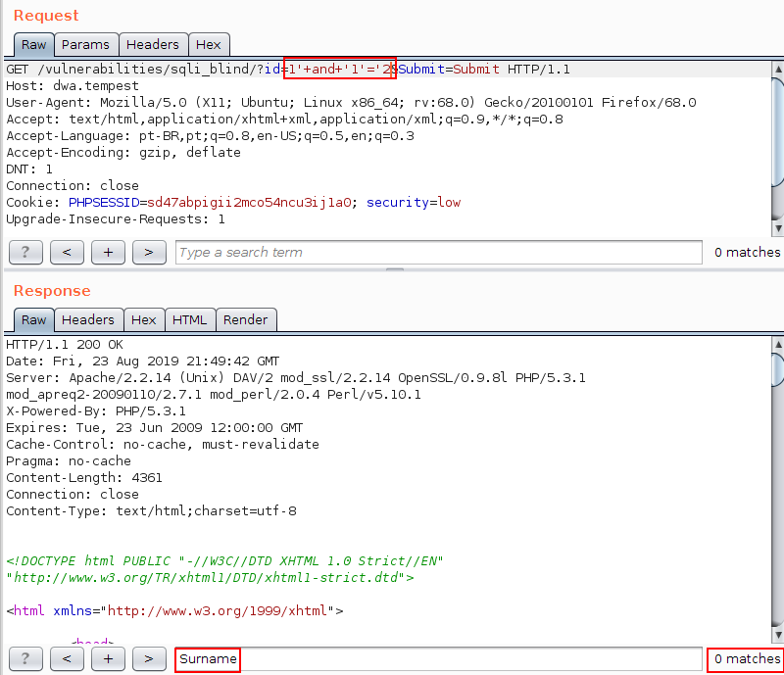Open the Response Hex tab
This screenshot has height=675, width=784.
pos(143,319)
